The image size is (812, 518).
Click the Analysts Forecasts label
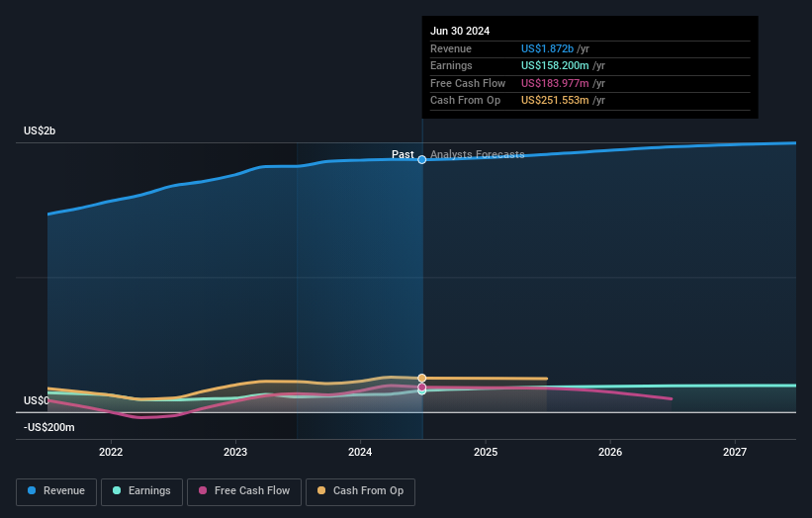[478, 154]
